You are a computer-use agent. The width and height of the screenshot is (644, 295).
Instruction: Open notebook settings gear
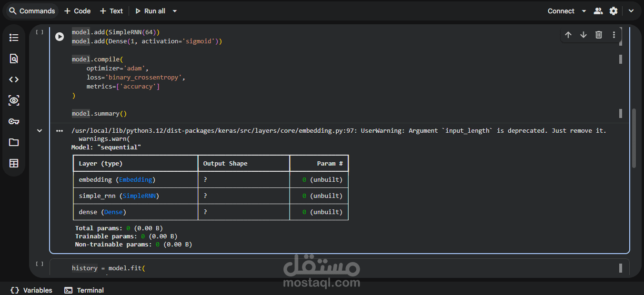614,11
